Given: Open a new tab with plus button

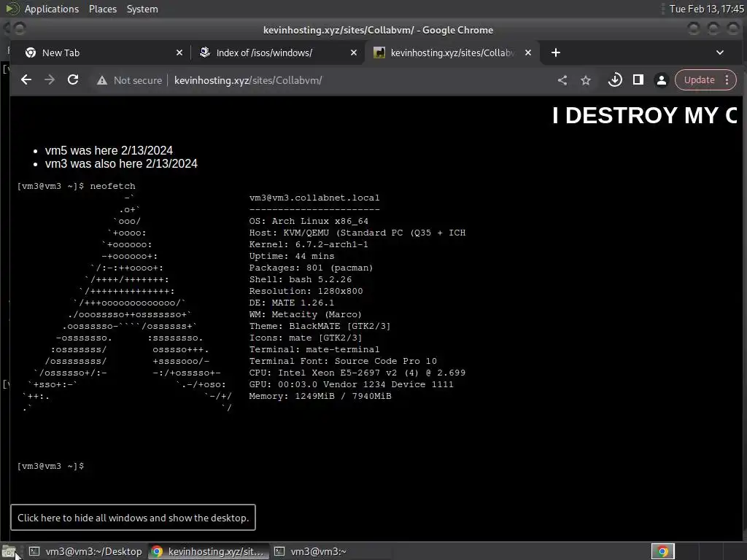Looking at the screenshot, I should coord(555,52).
